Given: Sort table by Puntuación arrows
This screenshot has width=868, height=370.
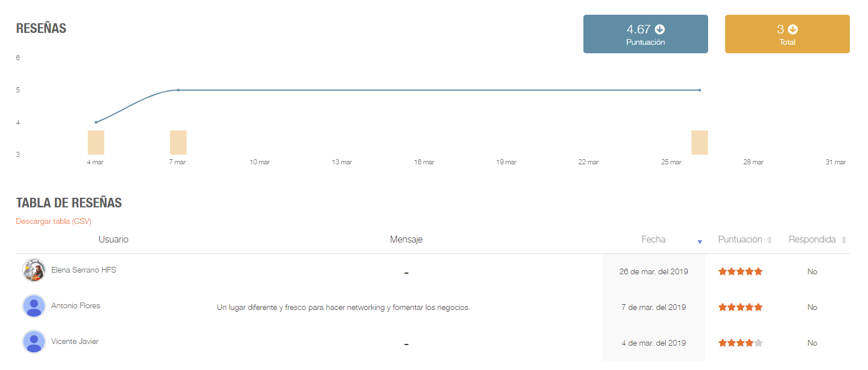Looking at the screenshot, I should point(769,240).
